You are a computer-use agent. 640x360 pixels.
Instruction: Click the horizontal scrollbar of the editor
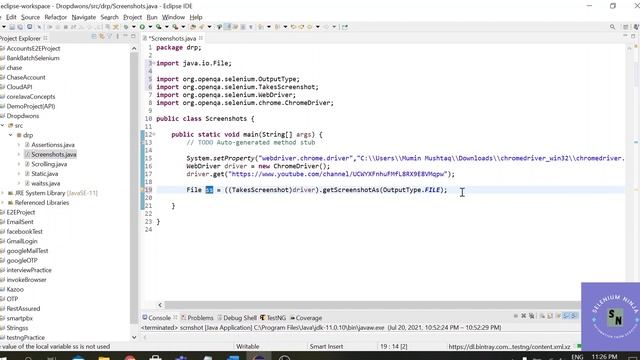372,305
